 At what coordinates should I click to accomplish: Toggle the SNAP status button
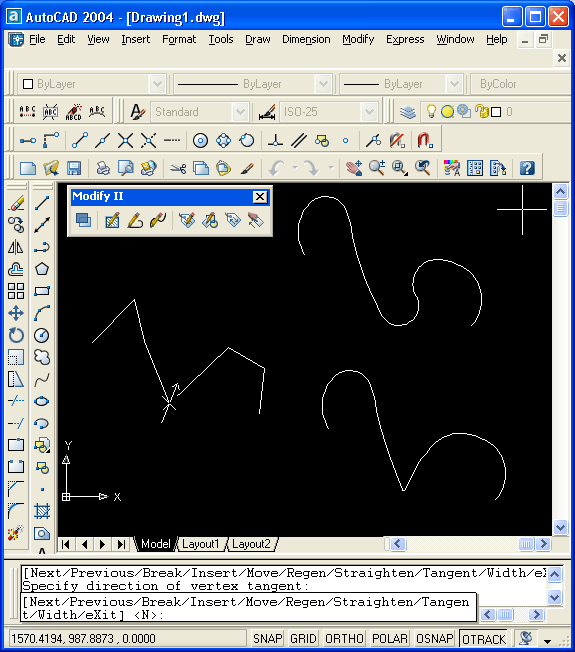(267, 639)
